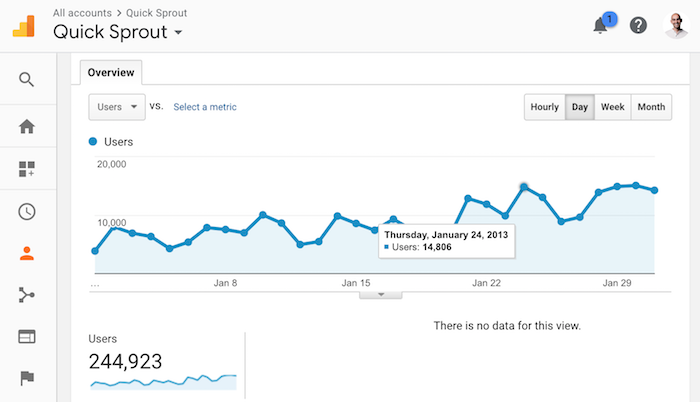This screenshot has width=700, height=402.
Task: Click the first data point on chart
Action: 95,251
